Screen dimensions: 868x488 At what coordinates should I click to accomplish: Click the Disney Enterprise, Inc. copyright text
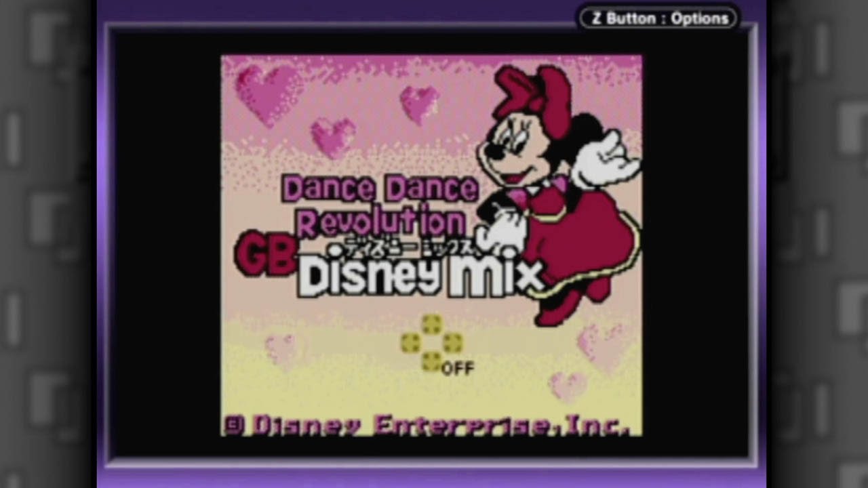pos(427,426)
